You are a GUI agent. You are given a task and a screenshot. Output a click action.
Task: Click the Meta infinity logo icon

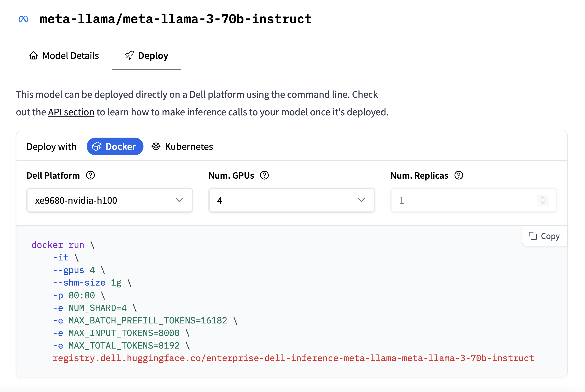(x=23, y=19)
